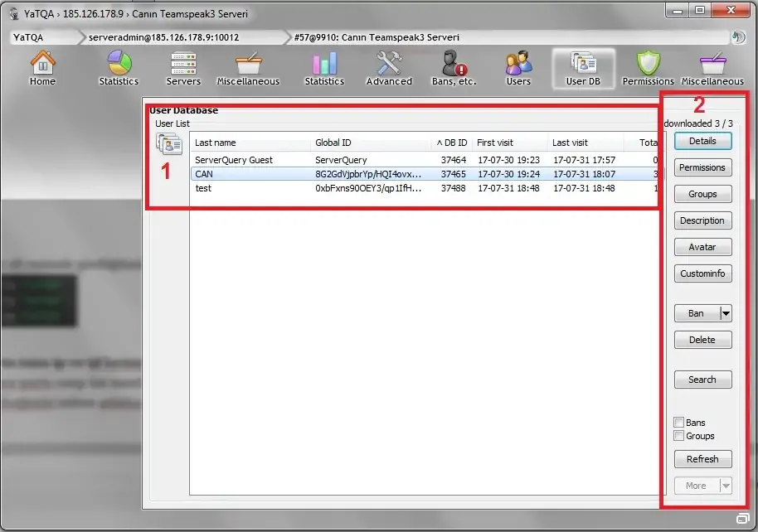Image resolution: width=758 pixels, height=532 pixels.
Task: Open the purple basket Miscellaneous icon
Action: (x=712, y=68)
